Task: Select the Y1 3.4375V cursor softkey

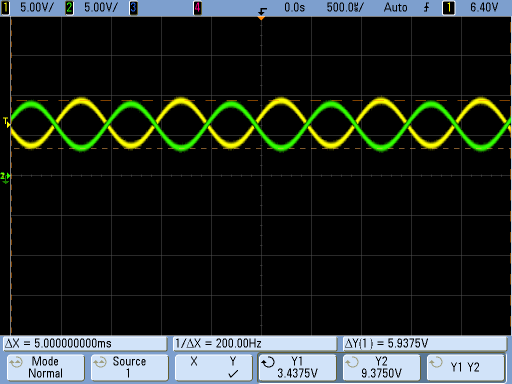Action: click(x=297, y=367)
